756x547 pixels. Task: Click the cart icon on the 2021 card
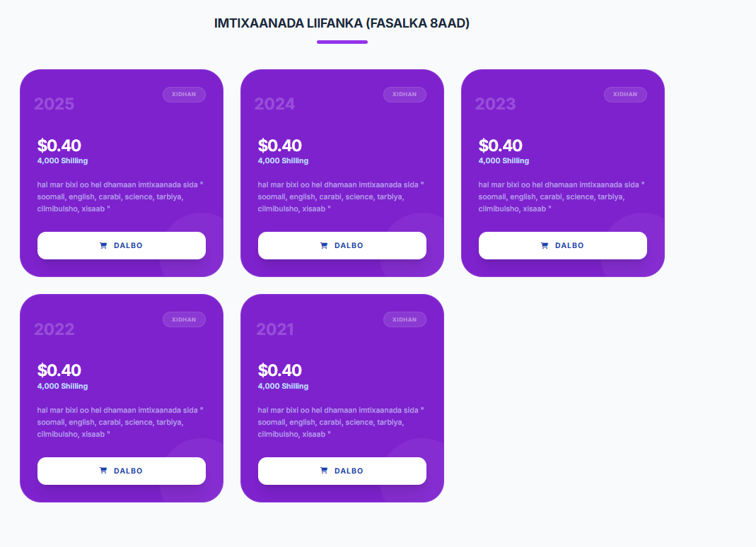[x=324, y=471]
